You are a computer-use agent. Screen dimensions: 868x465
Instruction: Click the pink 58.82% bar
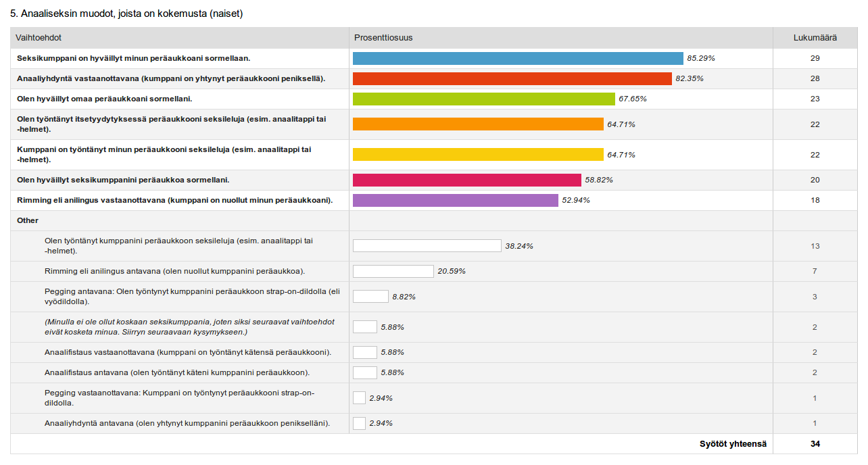click(x=466, y=180)
